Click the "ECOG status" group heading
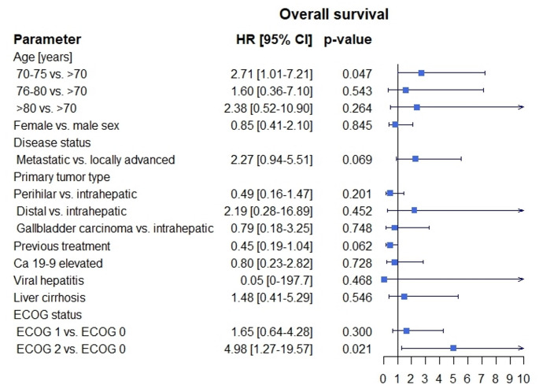 [46, 314]
